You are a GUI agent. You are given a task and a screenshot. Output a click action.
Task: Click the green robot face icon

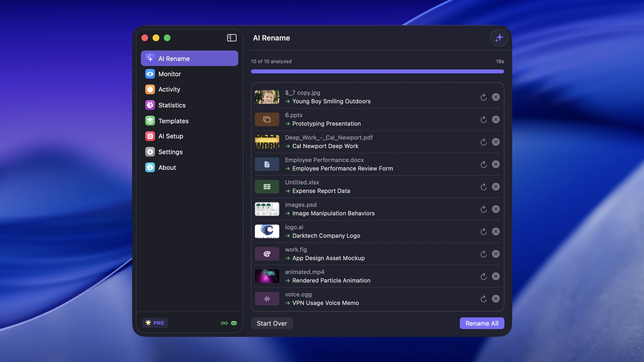[234, 323]
